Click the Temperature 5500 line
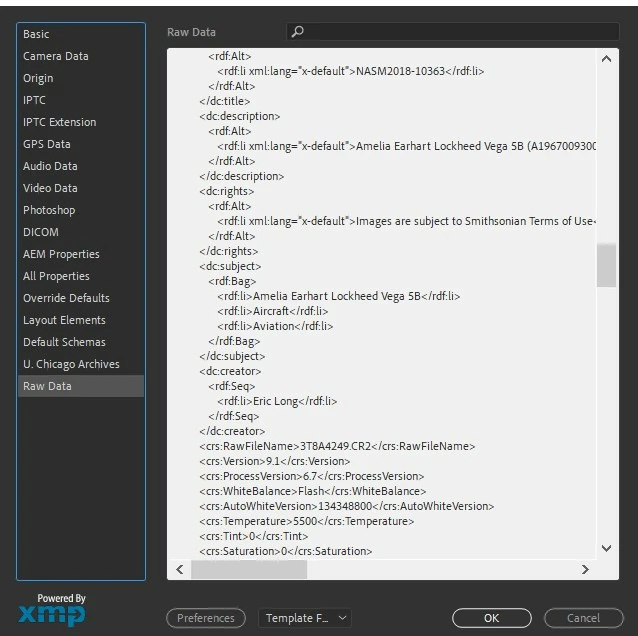Screen dimensions: 638x636 307,521
